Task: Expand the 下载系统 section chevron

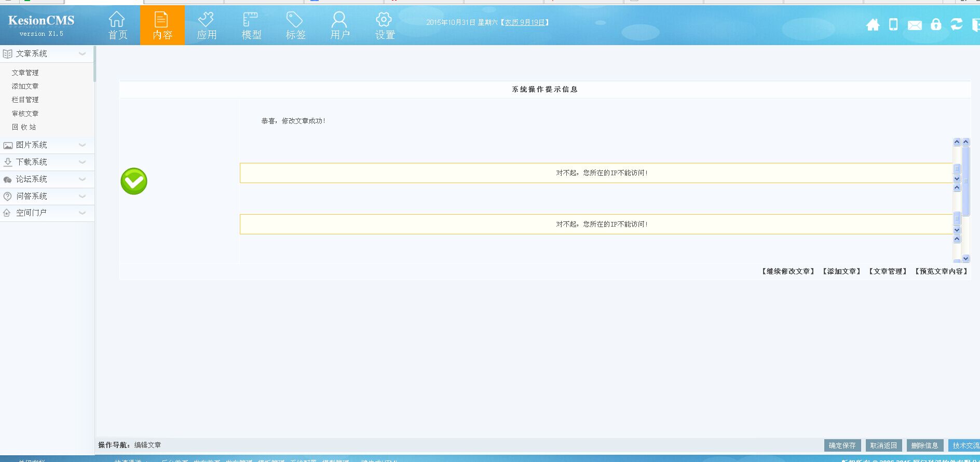Action: (82, 162)
